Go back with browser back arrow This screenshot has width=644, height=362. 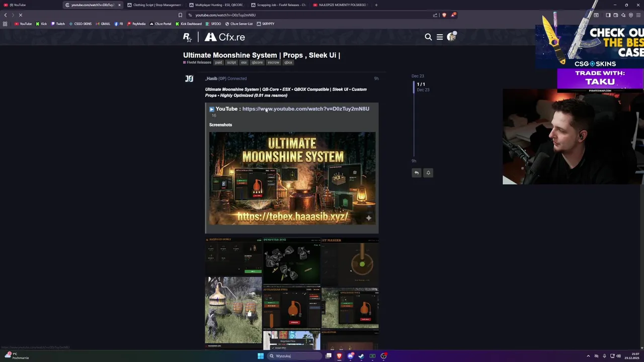[6, 15]
